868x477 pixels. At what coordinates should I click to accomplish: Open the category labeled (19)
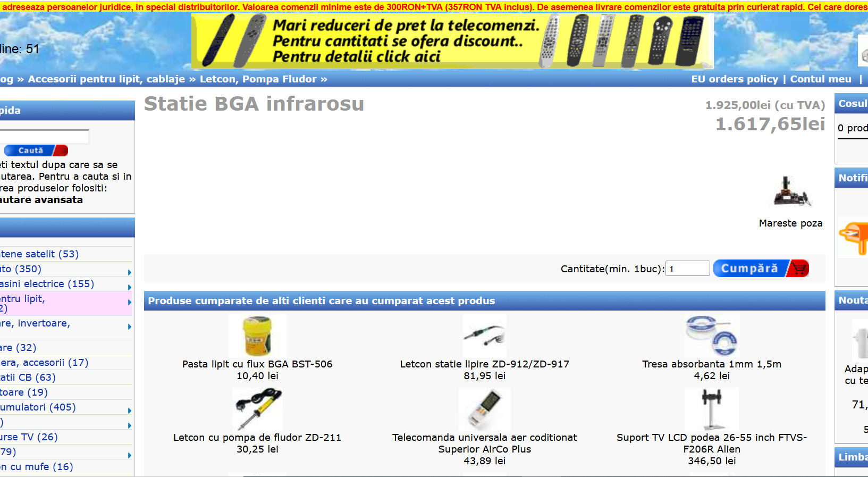[24, 392]
